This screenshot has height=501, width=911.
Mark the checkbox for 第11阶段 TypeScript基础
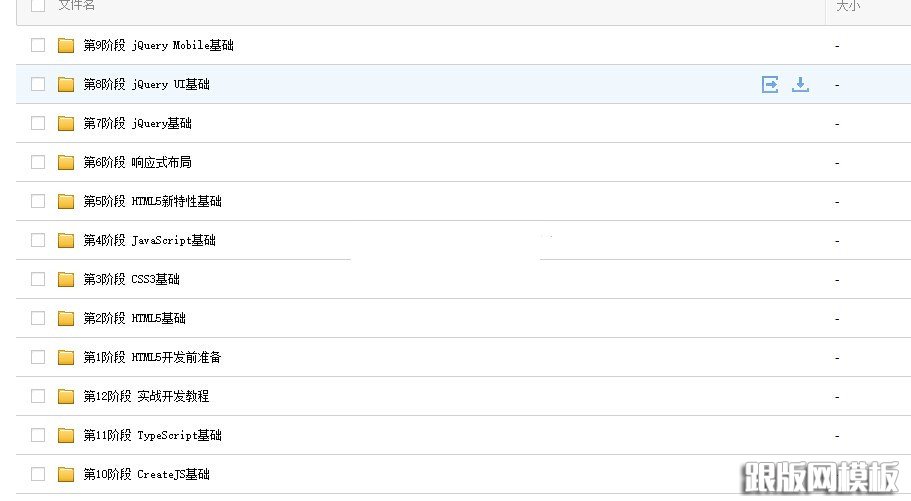(38, 435)
